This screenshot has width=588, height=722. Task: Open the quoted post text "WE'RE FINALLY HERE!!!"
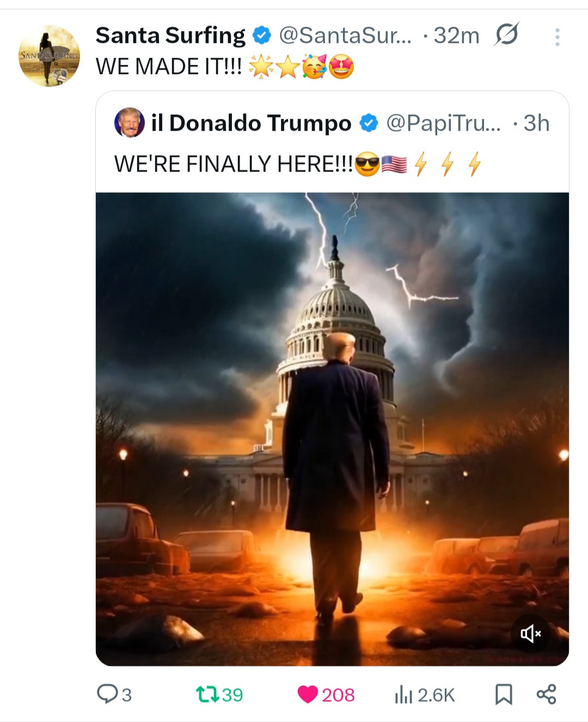pos(233,164)
